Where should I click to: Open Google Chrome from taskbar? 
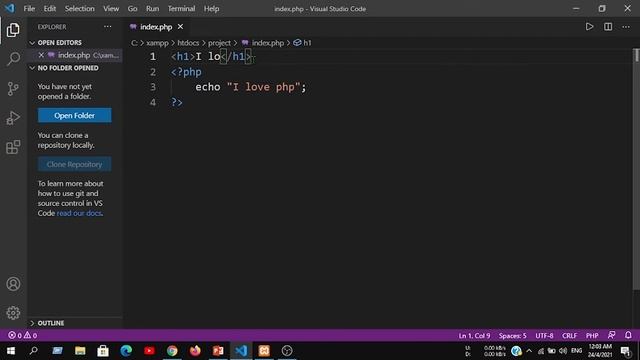tap(172, 351)
